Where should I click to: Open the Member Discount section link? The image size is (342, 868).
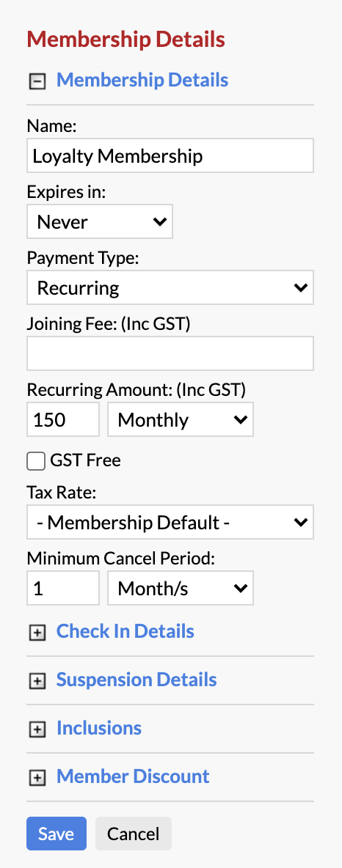coord(133,776)
